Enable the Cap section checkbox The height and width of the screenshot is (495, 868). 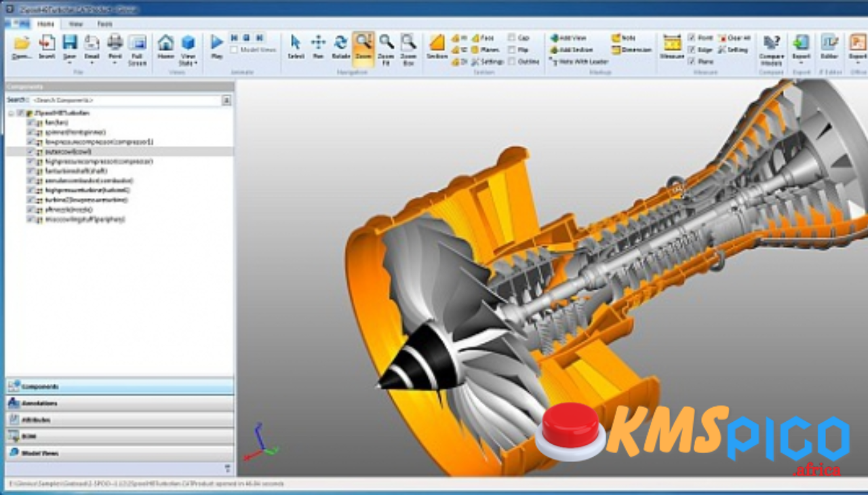point(511,38)
